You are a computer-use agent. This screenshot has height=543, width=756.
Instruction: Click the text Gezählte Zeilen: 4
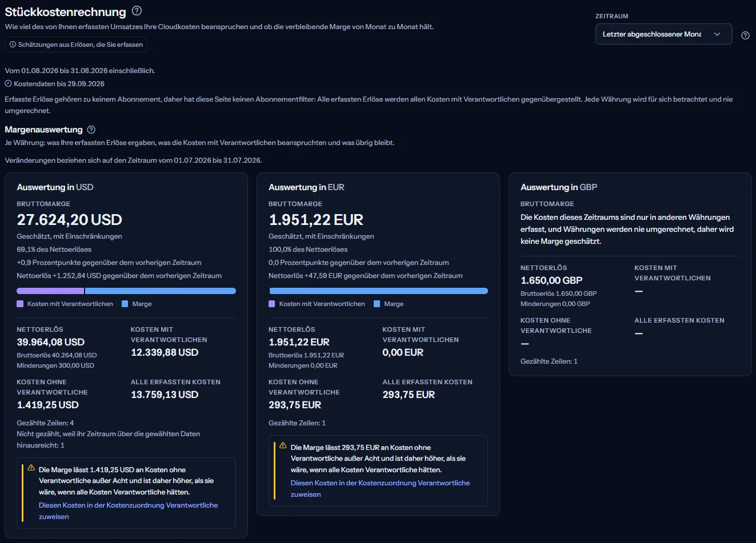[46, 423]
